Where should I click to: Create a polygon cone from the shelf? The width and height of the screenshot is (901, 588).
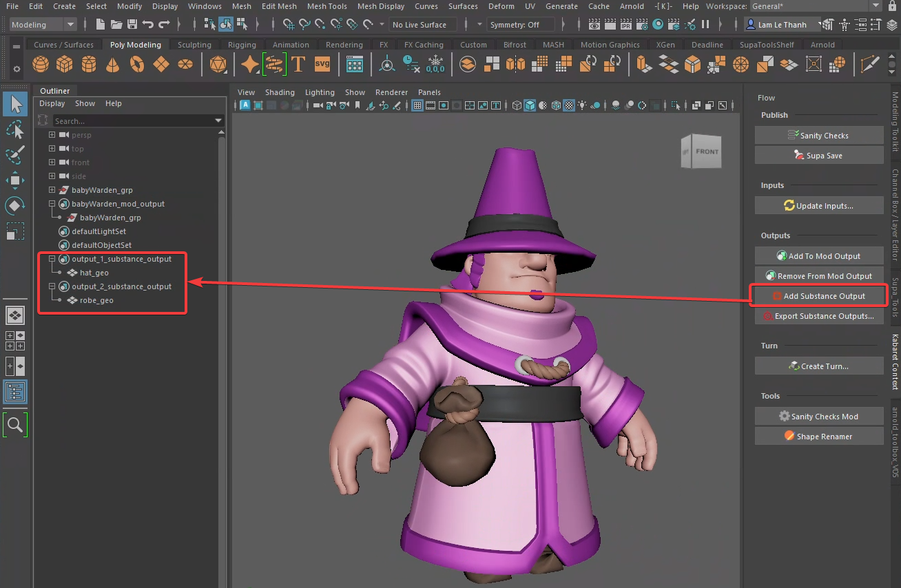coord(113,65)
